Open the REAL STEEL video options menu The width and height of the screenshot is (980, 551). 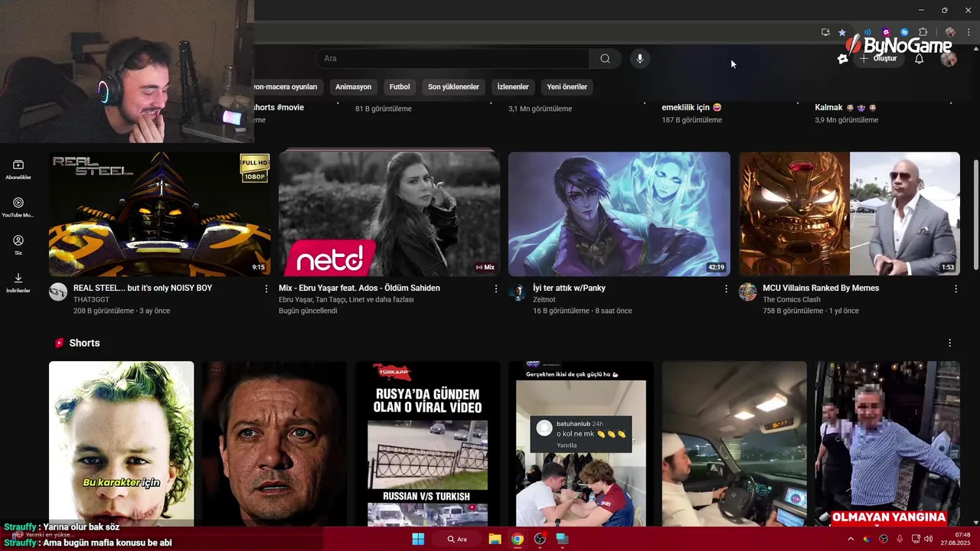click(x=266, y=289)
